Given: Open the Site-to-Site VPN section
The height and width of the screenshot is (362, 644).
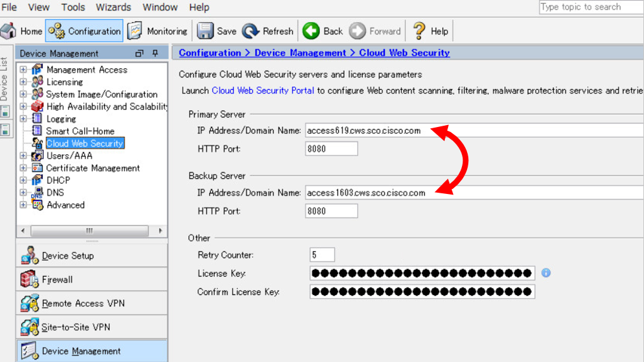Looking at the screenshot, I should tap(92, 327).
